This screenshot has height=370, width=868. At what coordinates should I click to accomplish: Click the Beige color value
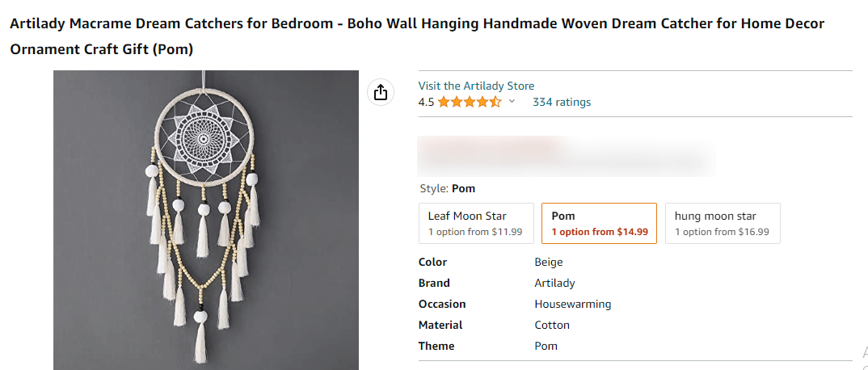point(549,262)
